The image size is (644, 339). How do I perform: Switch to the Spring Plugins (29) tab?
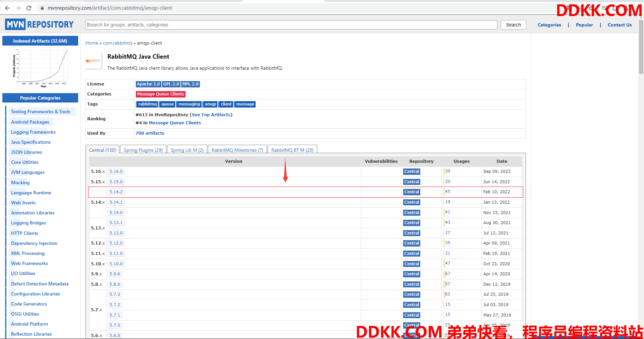click(143, 150)
